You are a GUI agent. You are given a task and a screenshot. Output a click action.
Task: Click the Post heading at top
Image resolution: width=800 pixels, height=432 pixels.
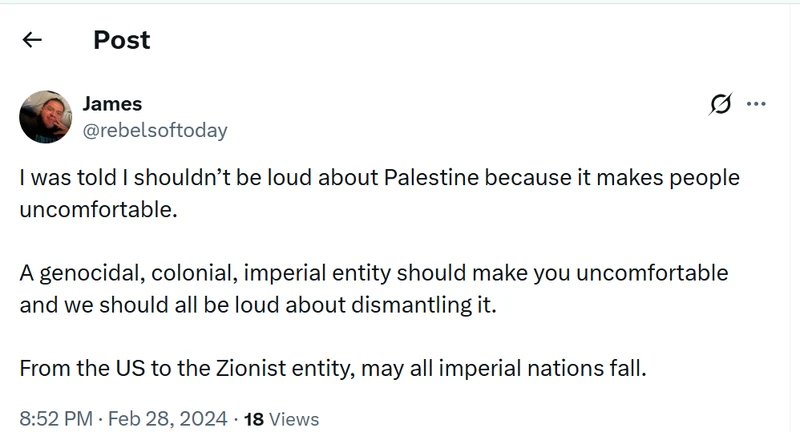click(122, 40)
